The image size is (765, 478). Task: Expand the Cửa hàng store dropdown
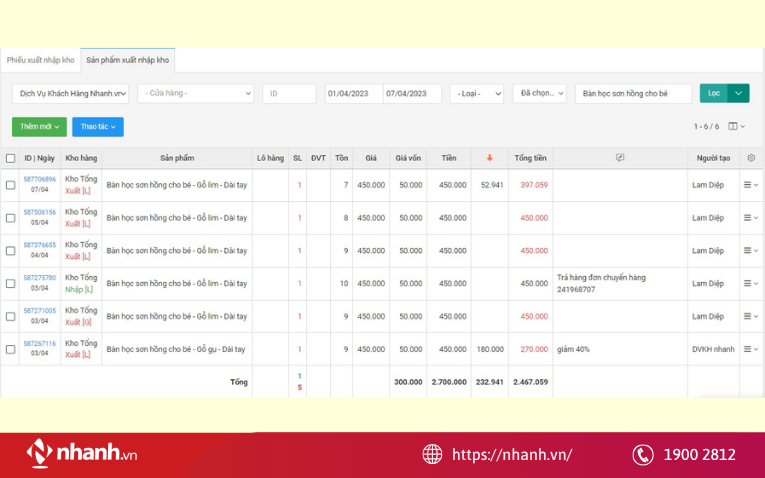196,93
